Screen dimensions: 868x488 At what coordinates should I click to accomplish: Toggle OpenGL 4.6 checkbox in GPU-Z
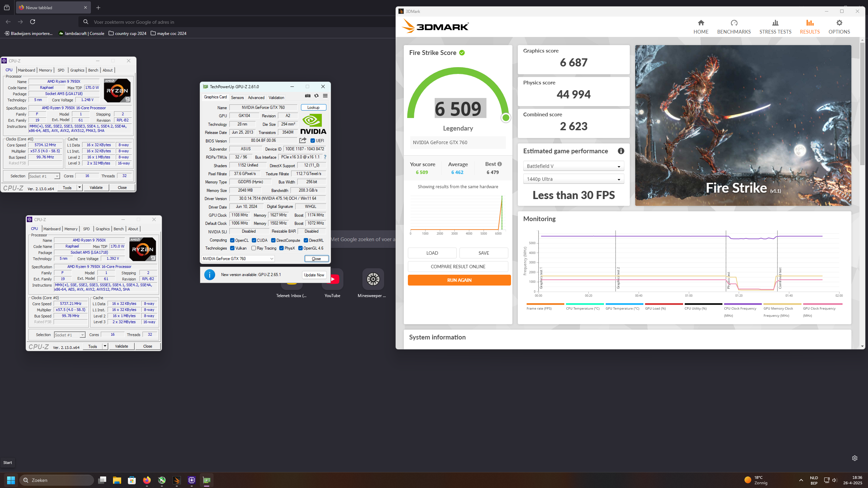(300, 248)
